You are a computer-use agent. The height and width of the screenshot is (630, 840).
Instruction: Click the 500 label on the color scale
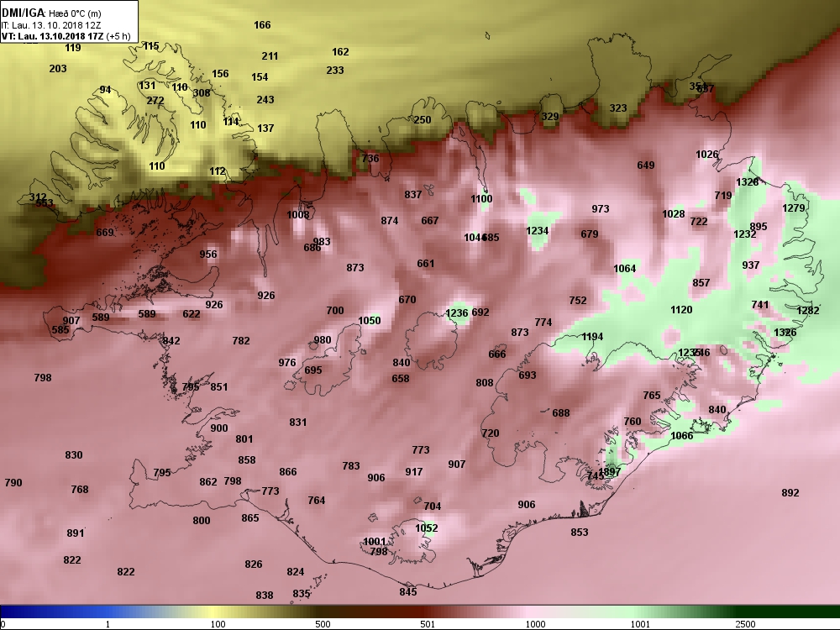[323, 624]
